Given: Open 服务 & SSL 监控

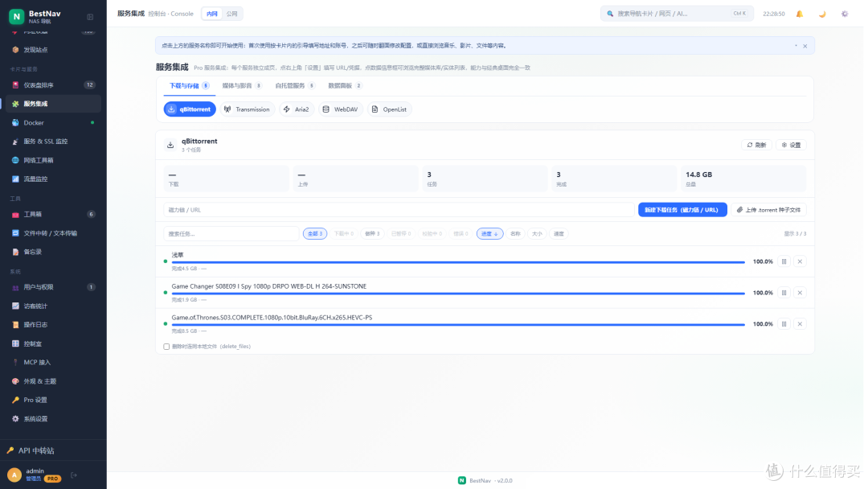Looking at the screenshot, I should point(53,142).
